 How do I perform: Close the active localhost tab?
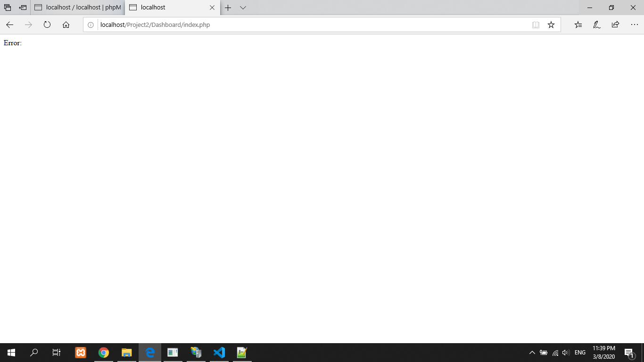pyautogui.click(x=212, y=8)
